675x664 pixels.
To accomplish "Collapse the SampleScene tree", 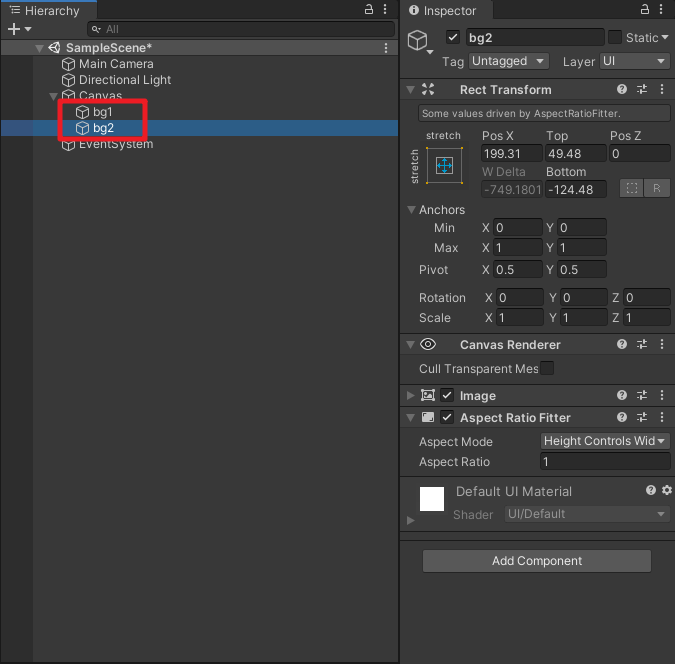I will (39, 48).
